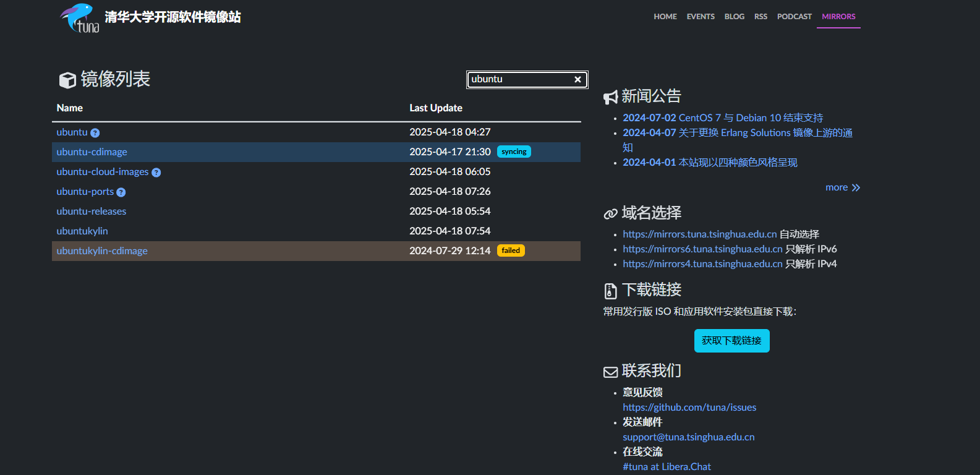Open the ubuntu mirror link
This screenshot has width=980, height=475.
click(72, 132)
